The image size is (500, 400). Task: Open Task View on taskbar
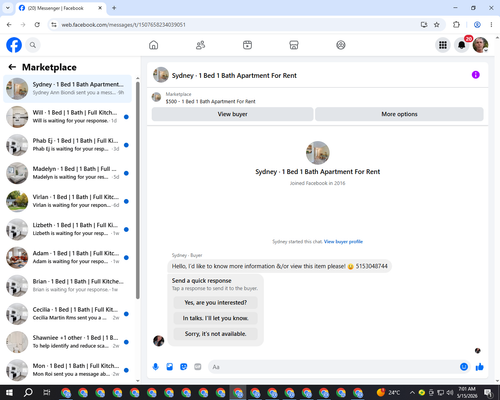pyautogui.click(x=47, y=392)
